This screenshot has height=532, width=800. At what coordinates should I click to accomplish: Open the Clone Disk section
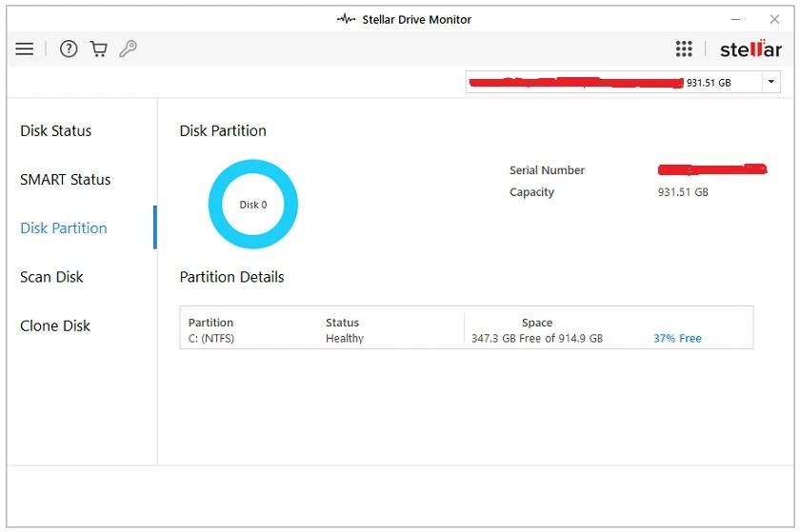[x=55, y=325]
